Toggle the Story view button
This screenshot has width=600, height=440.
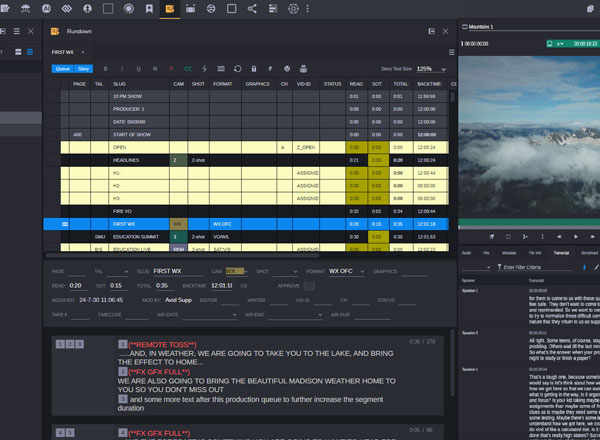coord(83,69)
